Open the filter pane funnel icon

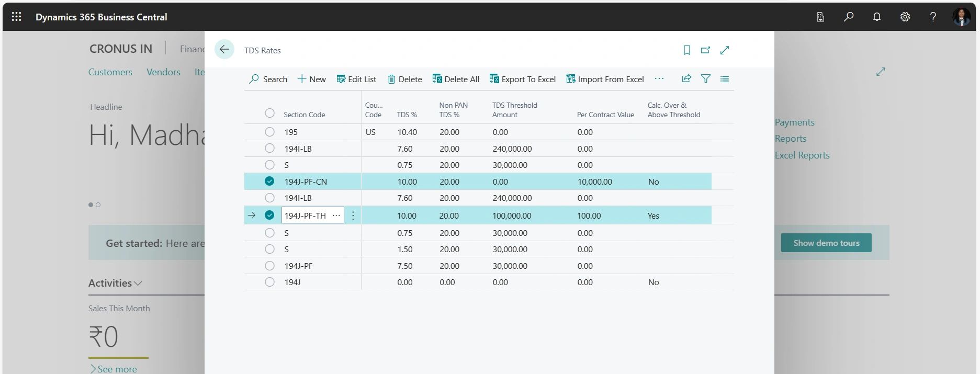coord(705,79)
